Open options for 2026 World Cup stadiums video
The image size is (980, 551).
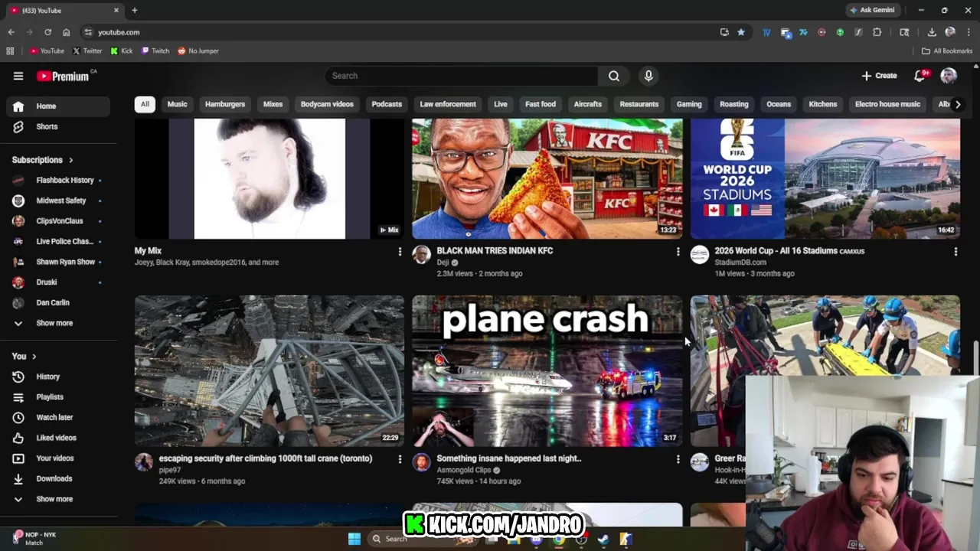[955, 251]
